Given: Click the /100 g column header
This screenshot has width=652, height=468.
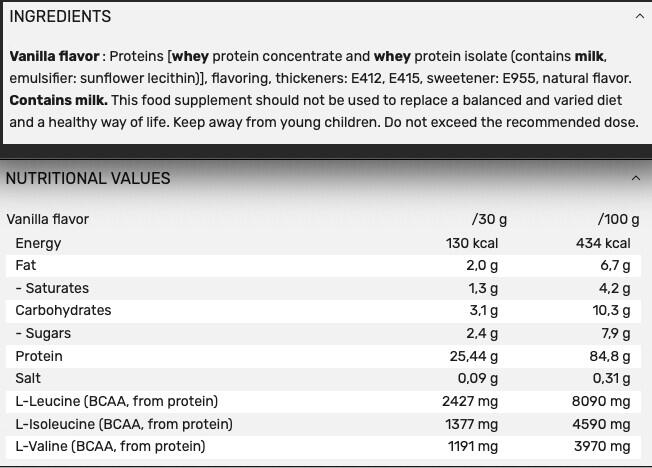Looking at the screenshot, I should (x=619, y=219).
